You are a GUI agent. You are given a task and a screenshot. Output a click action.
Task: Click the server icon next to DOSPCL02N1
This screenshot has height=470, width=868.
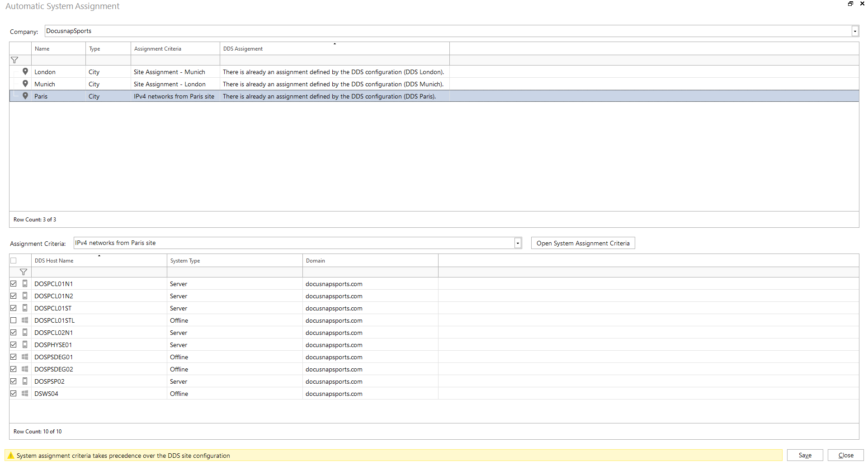(25, 332)
